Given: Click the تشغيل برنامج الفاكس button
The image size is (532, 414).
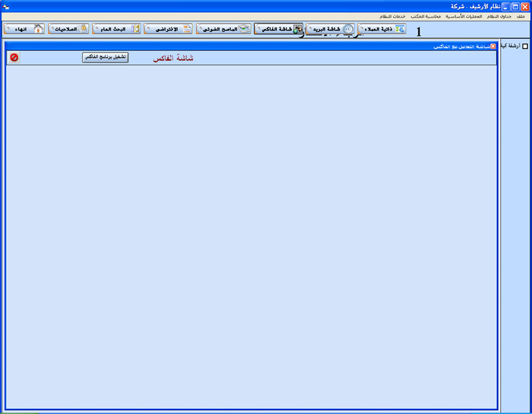Looking at the screenshot, I should coord(105,58).
